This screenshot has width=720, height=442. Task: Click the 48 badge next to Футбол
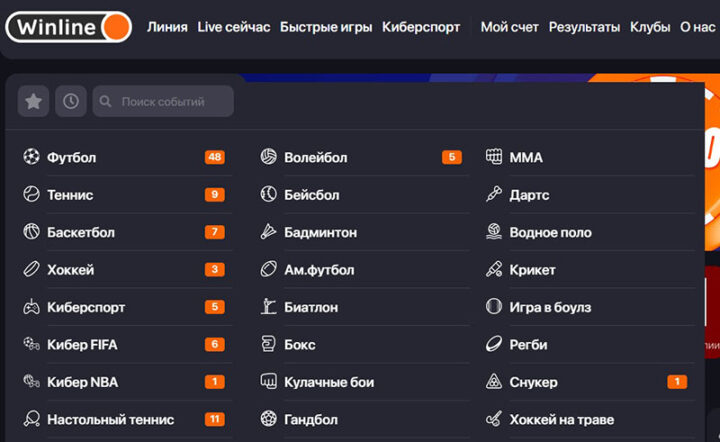pos(214,157)
